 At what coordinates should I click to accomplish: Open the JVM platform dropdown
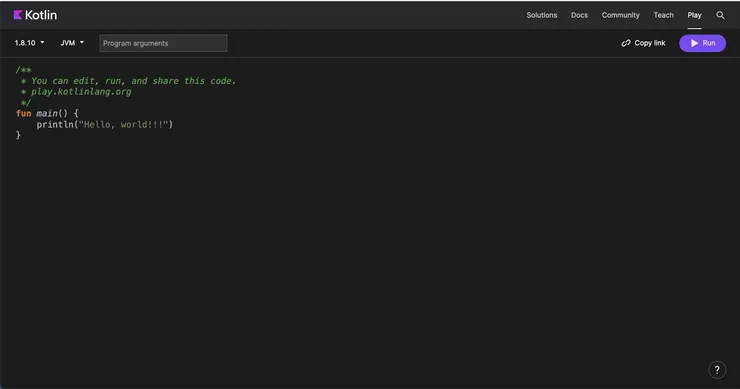coord(72,43)
